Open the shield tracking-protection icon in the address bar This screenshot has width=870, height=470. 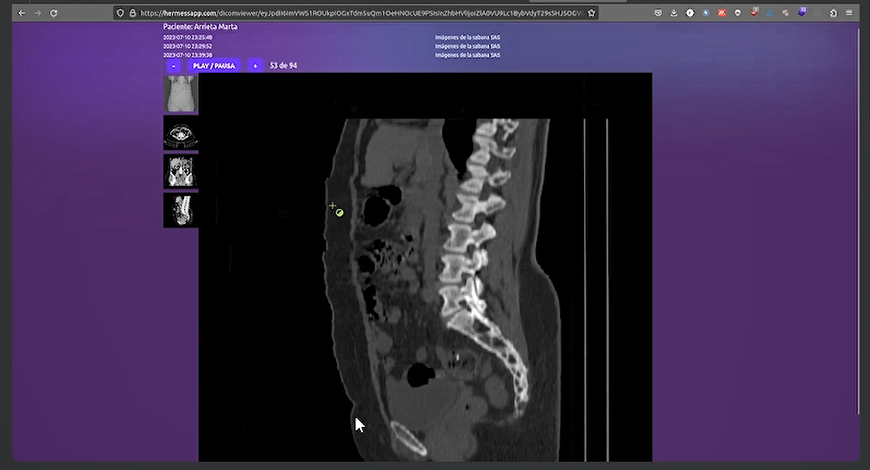[x=120, y=13]
